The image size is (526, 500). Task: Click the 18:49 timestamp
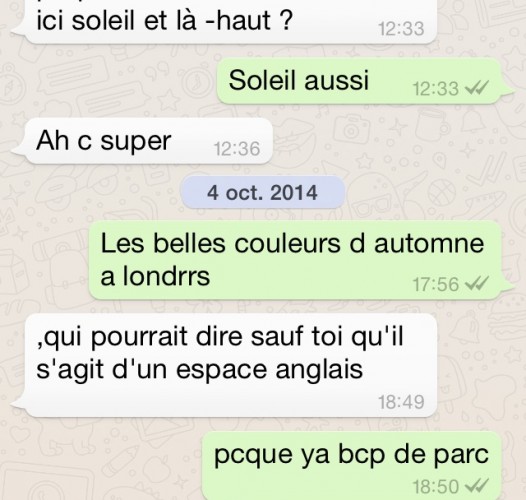click(401, 402)
